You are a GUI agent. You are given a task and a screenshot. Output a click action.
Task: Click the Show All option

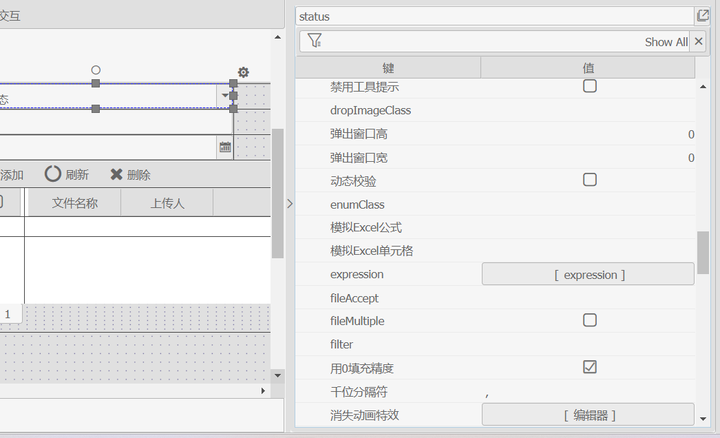666,42
